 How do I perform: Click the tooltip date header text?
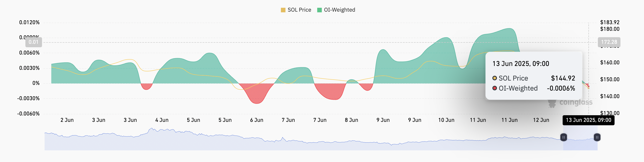tap(521, 64)
